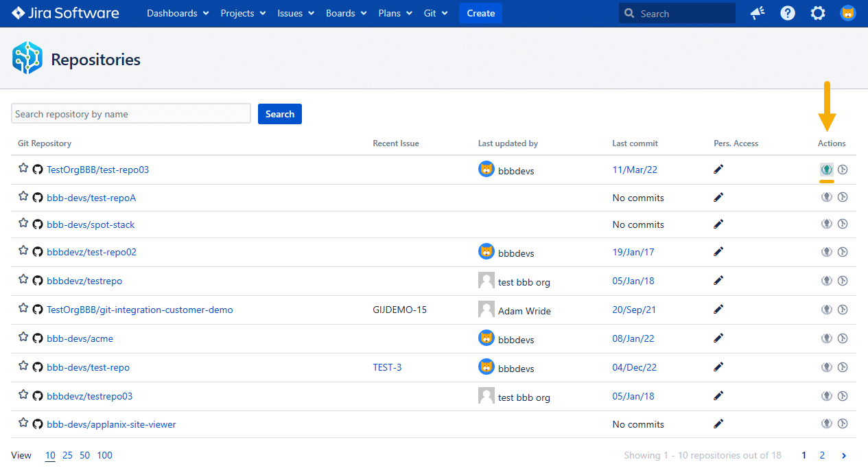Image resolution: width=868 pixels, height=475 pixels.
Task: Expand the Boards dropdown menu
Action: (x=347, y=13)
